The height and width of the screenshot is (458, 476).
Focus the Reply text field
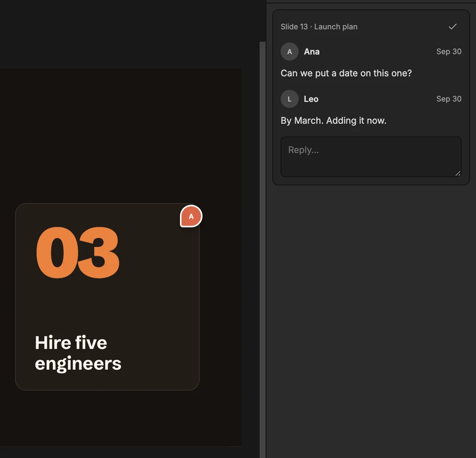[371, 157]
